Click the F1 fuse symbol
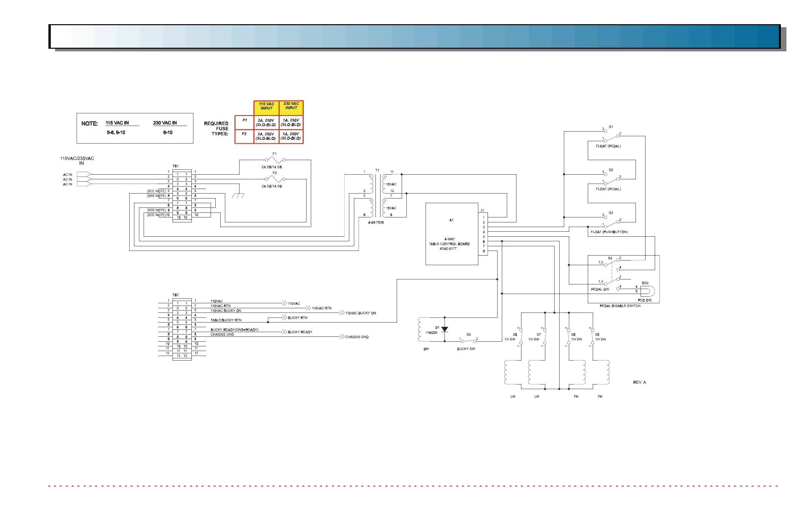Screen dimensions: 812x525 point(275,159)
